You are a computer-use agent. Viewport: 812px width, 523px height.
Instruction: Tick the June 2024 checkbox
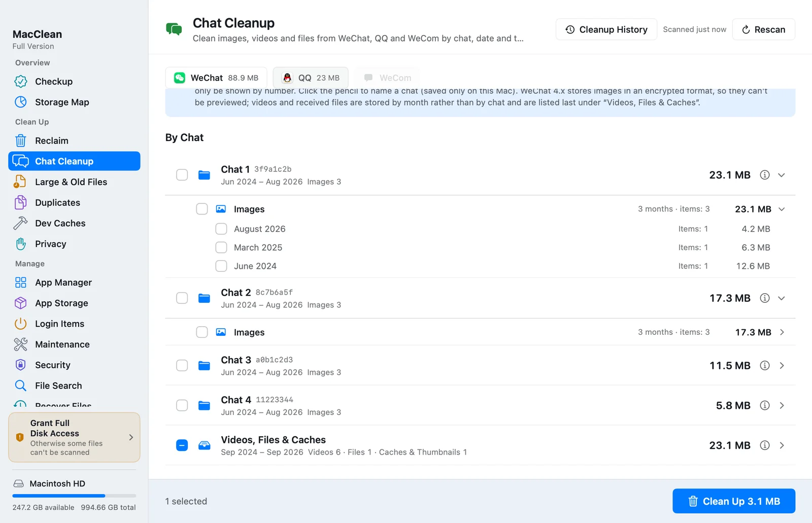click(221, 266)
